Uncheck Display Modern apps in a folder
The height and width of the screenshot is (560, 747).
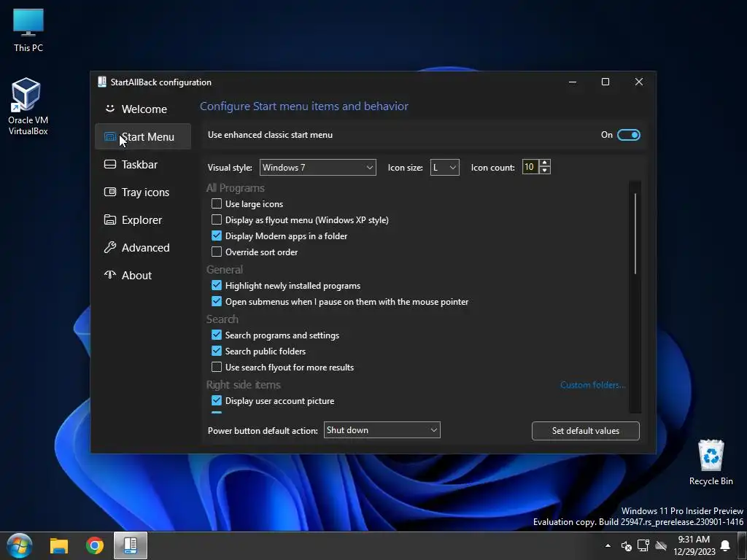217,236
